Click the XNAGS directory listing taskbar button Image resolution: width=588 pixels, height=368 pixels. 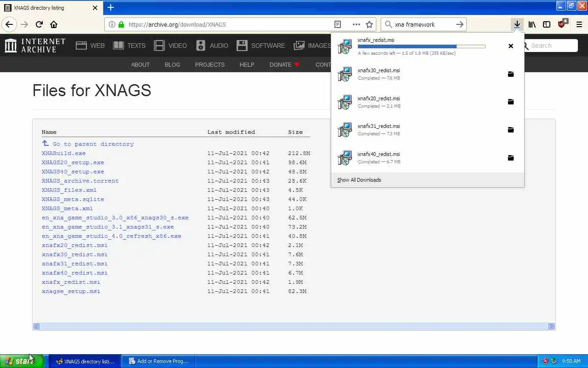point(85,361)
